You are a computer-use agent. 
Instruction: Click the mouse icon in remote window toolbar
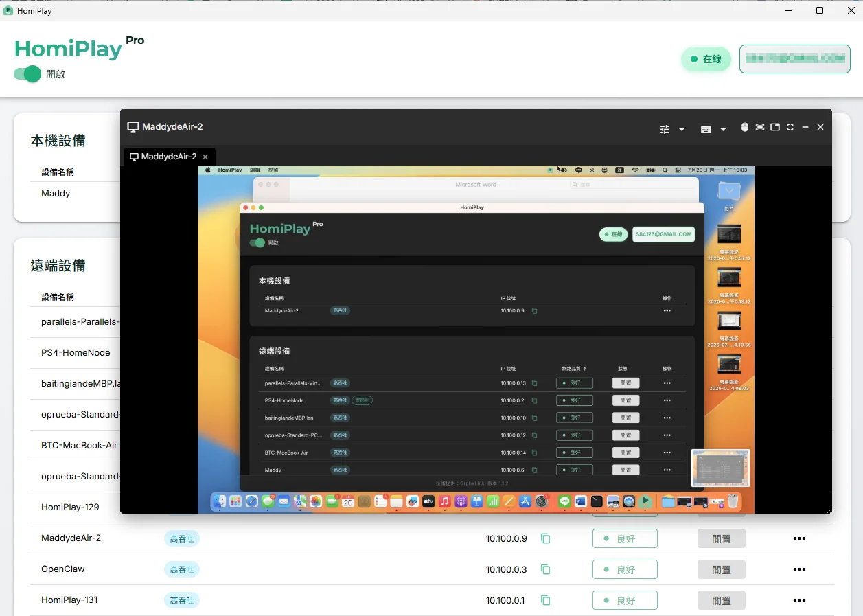tap(744, 127)
